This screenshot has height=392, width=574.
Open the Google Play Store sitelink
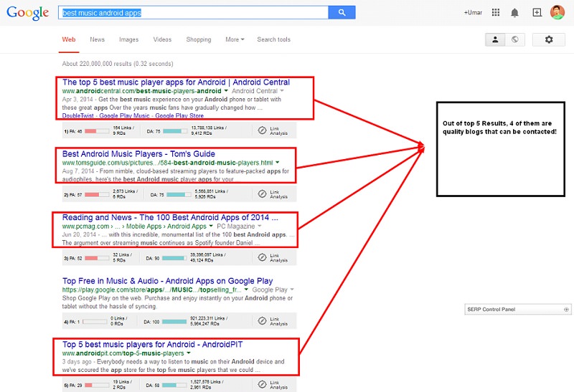(x=179, y=115)
